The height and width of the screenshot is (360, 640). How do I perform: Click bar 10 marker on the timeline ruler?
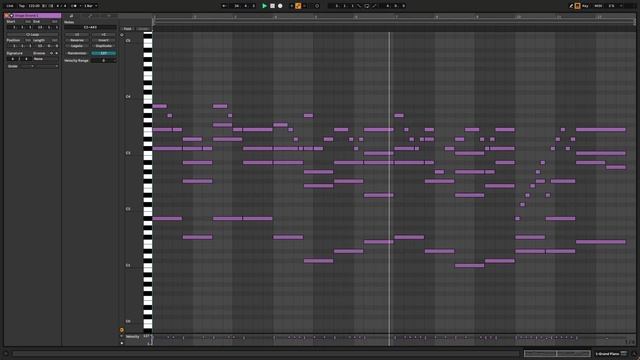(518, 17)
